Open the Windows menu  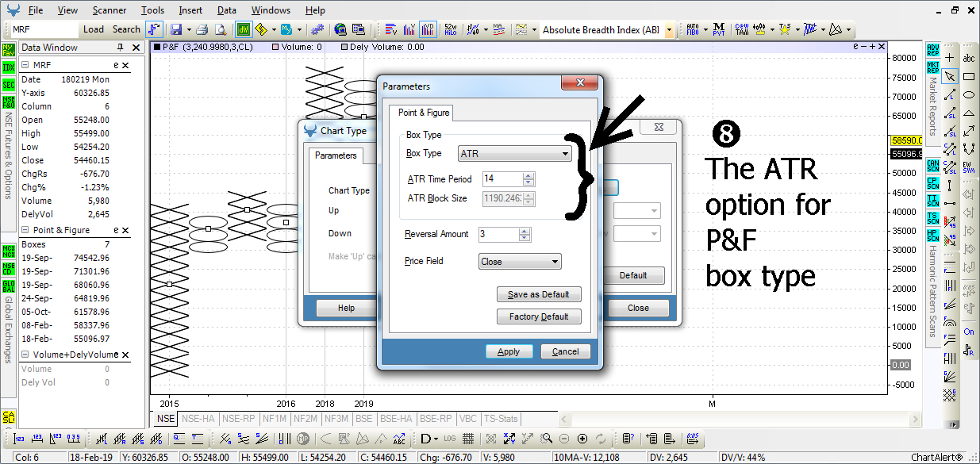(271, 10)
